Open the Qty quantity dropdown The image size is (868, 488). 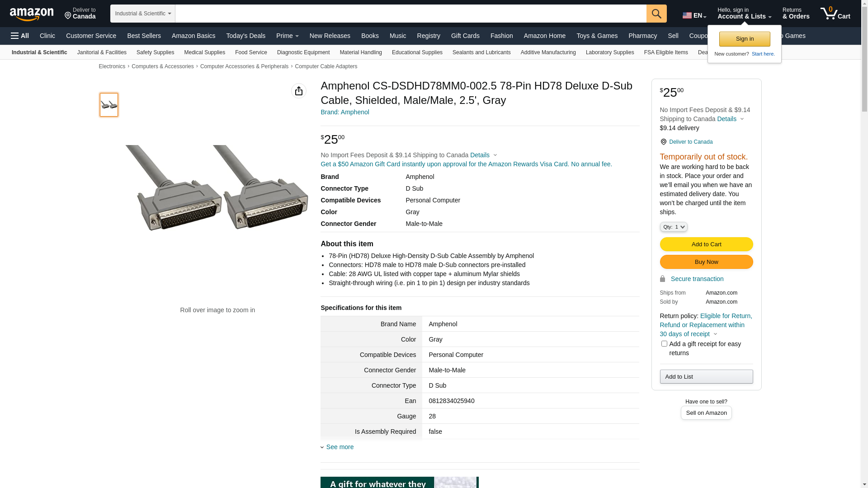(673, 227)
